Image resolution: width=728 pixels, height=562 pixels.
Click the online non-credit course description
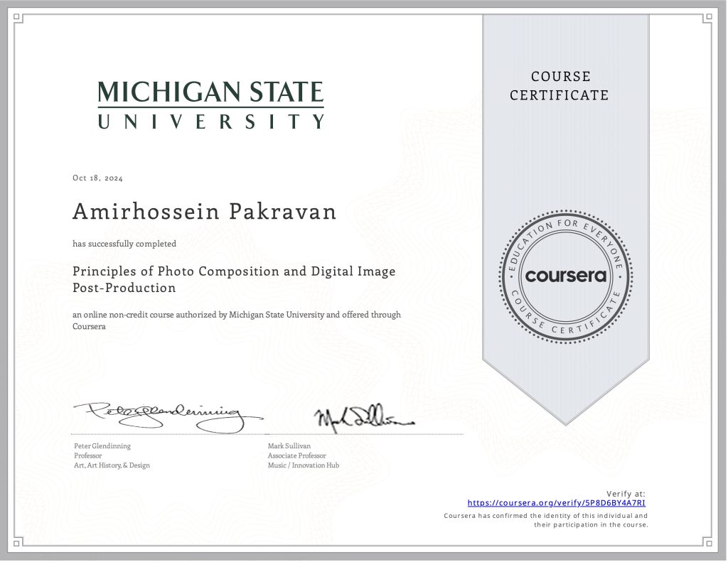coord(237,320)
